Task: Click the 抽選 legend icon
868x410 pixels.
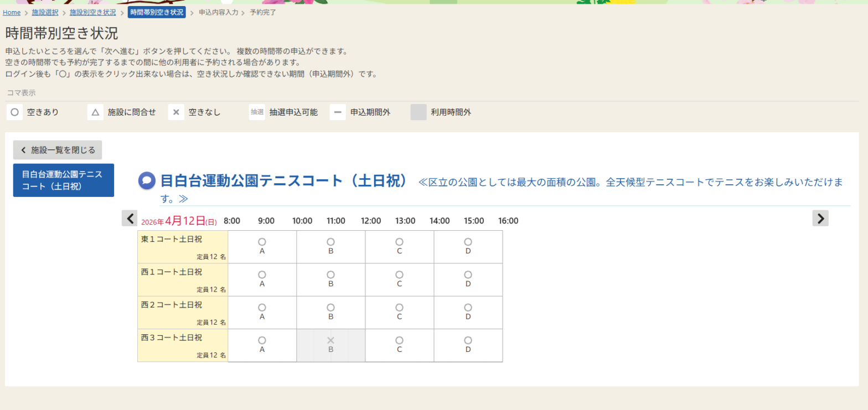Action: (257, 112)
